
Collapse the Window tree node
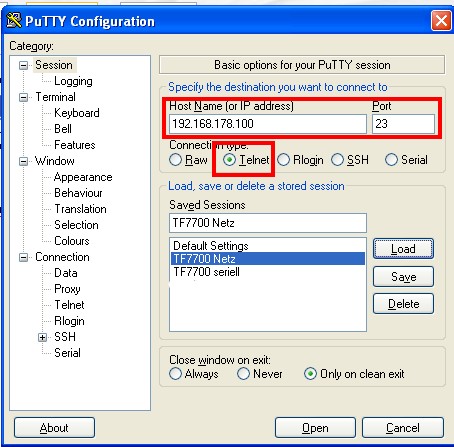23,161
